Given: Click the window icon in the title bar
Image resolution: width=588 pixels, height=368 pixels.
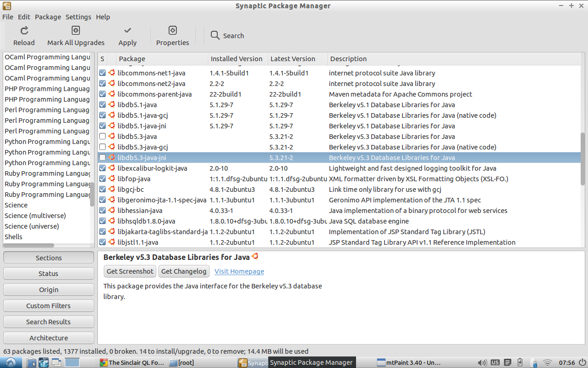Looking at the screenshot, I should (x=6, y=6).
